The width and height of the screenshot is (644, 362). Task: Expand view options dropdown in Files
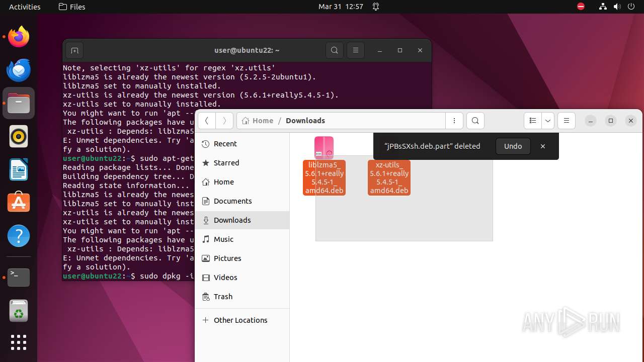pyautogui.click(x=548, y=121)
